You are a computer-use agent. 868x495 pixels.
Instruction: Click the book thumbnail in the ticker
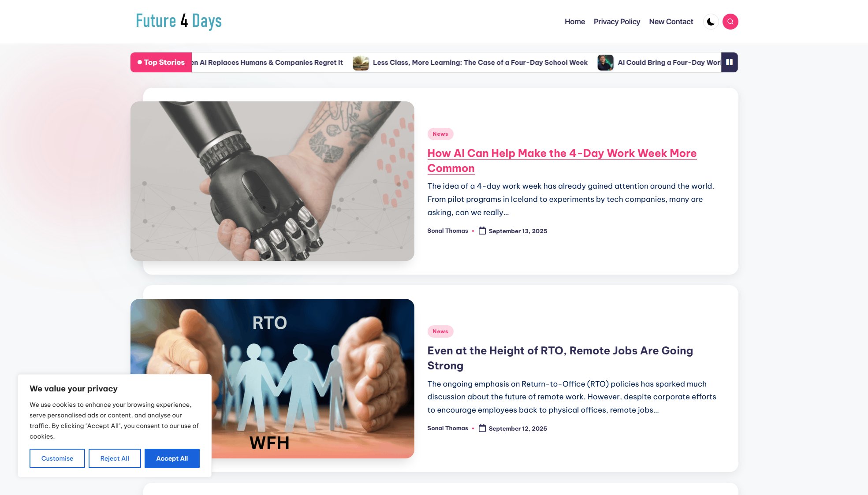(361, 63)
